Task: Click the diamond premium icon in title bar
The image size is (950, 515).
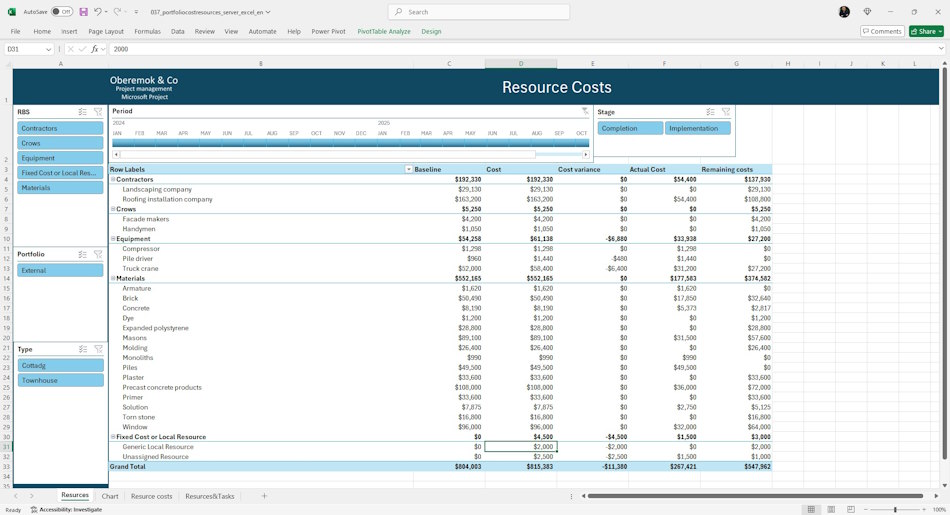Action: 867,12
